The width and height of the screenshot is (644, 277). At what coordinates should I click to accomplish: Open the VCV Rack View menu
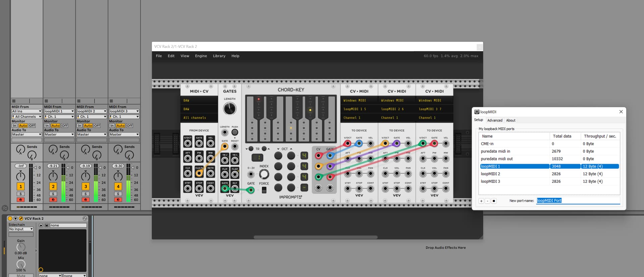185,56
